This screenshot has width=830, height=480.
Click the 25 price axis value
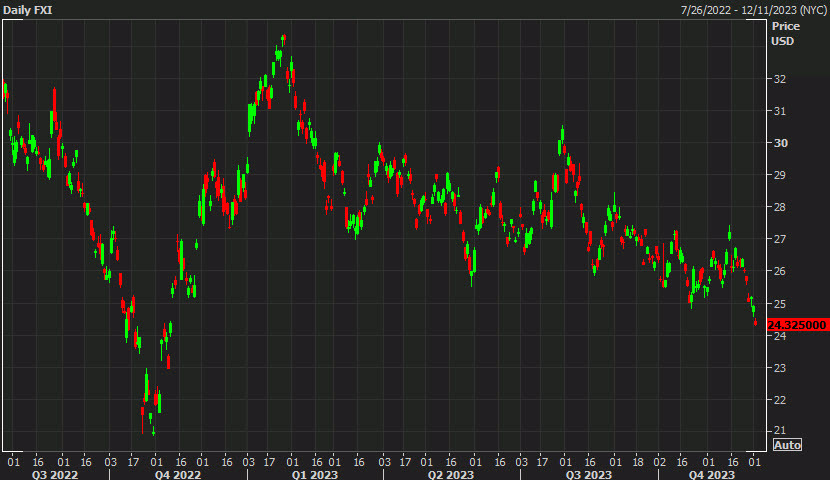pos(780,304)
